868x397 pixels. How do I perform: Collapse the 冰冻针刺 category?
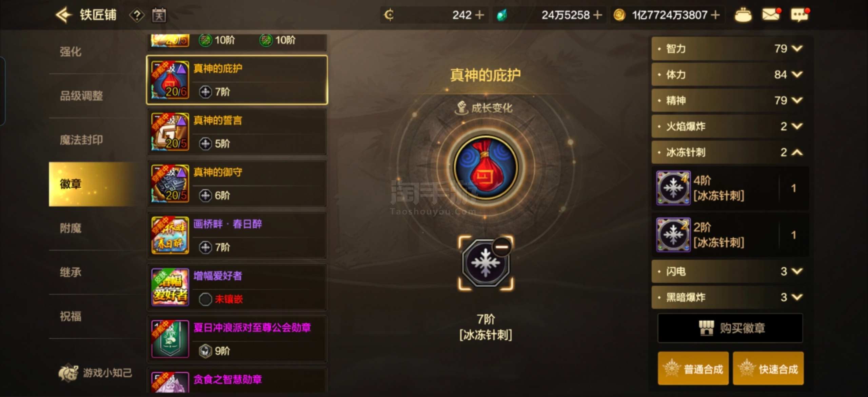pyautogui.click(x=728, y=152)
